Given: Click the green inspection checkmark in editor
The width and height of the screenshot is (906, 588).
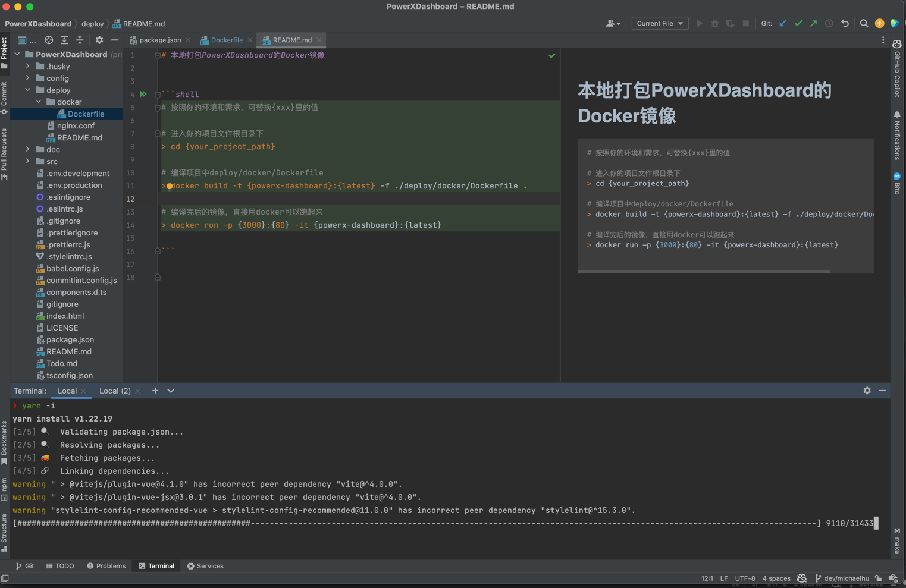Looking at the screenshot, I should tap(551, 55).
